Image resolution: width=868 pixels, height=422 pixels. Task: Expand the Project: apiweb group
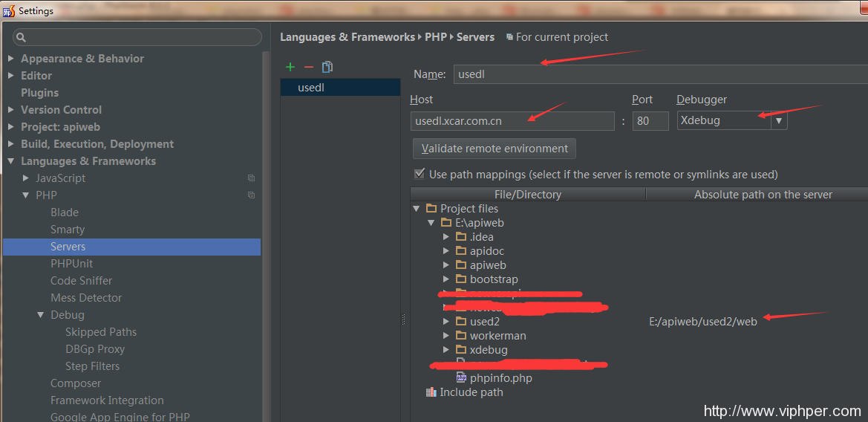pyautogui.click(x=11, y=127)
